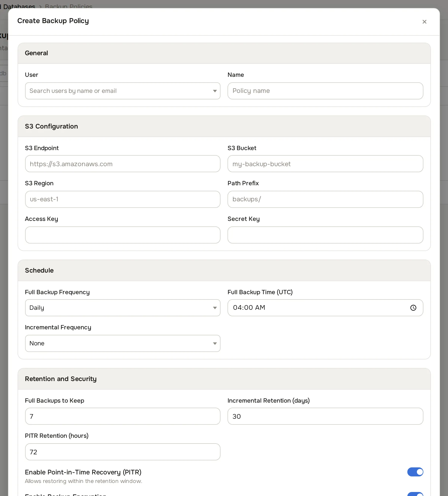Click the Path Prefix input

pyautogui.click(x=325, y=199)
